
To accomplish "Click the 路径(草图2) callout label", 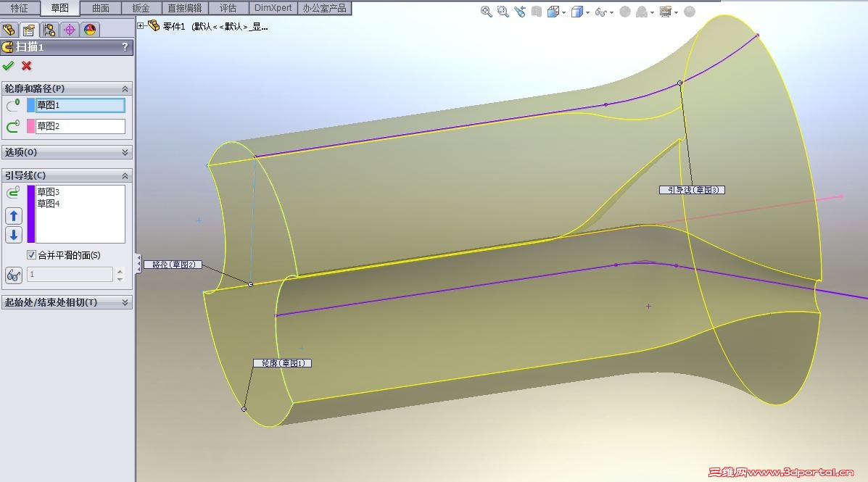I will (x=173, y=265).
